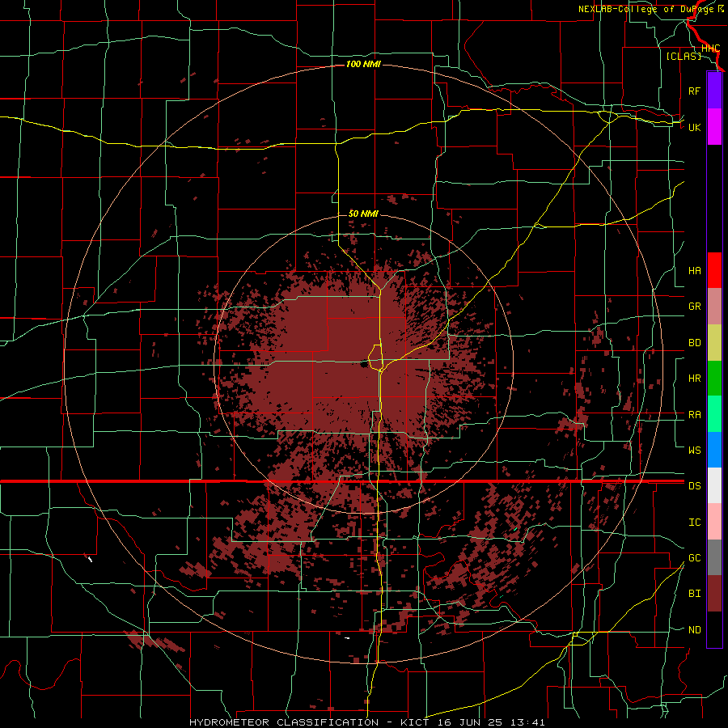Click the KICT station identifier
The image size is (728, 728).
point(415,722)
